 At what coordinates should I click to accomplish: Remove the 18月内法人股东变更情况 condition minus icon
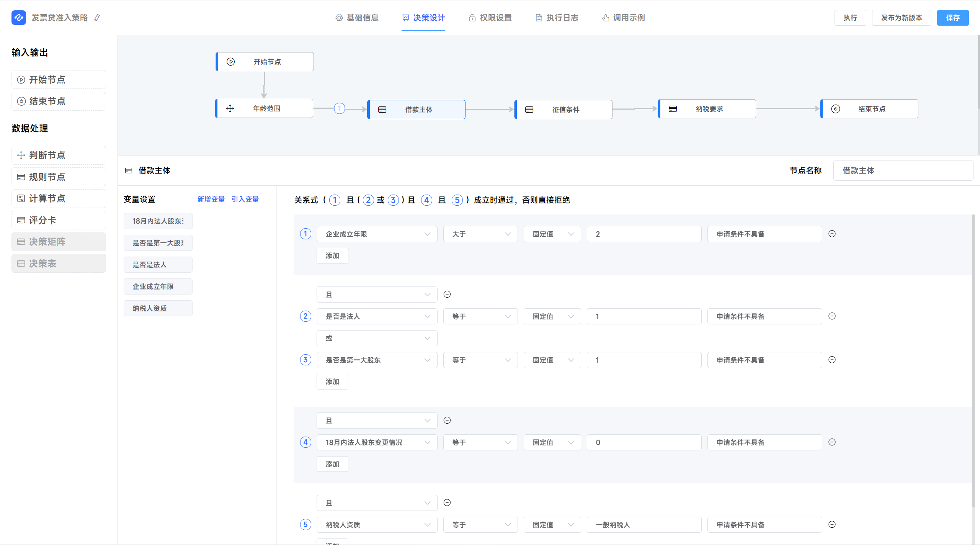[x=832, y=442]
